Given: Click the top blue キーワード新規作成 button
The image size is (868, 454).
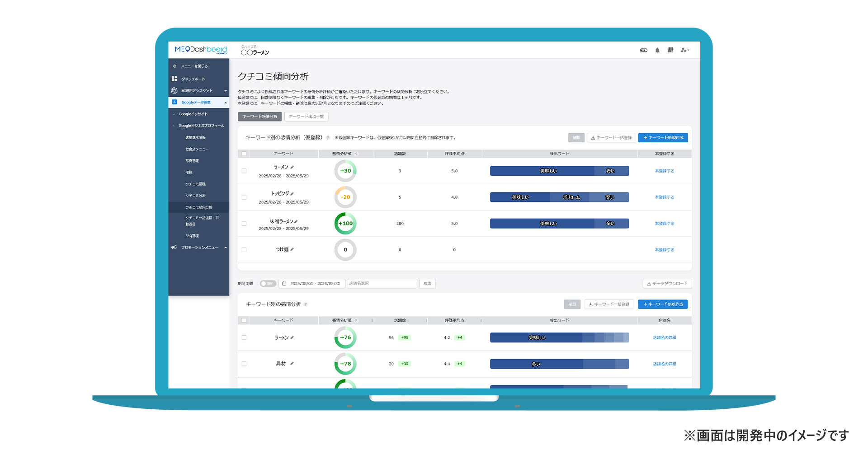Looking at the screenshot, I should tap(663, 138).
